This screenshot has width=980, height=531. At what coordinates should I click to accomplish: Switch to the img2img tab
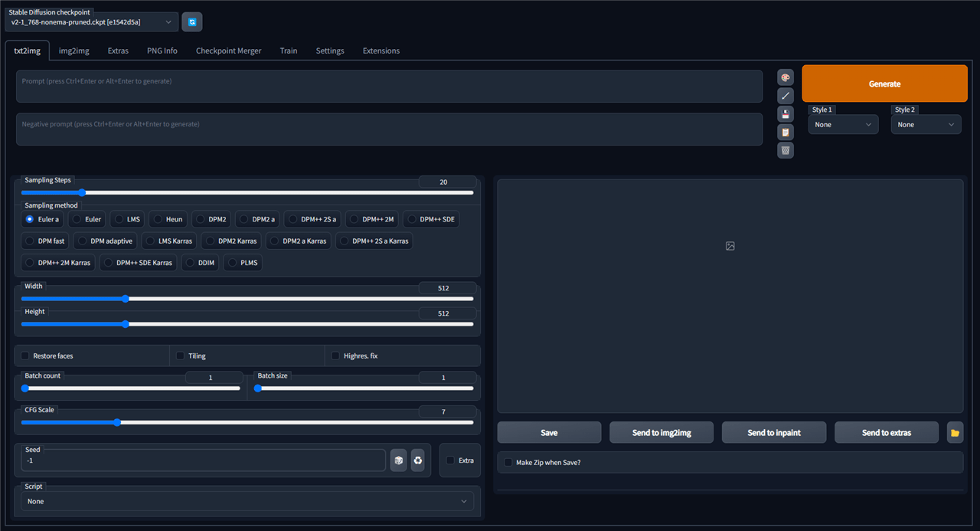point(74,51)
